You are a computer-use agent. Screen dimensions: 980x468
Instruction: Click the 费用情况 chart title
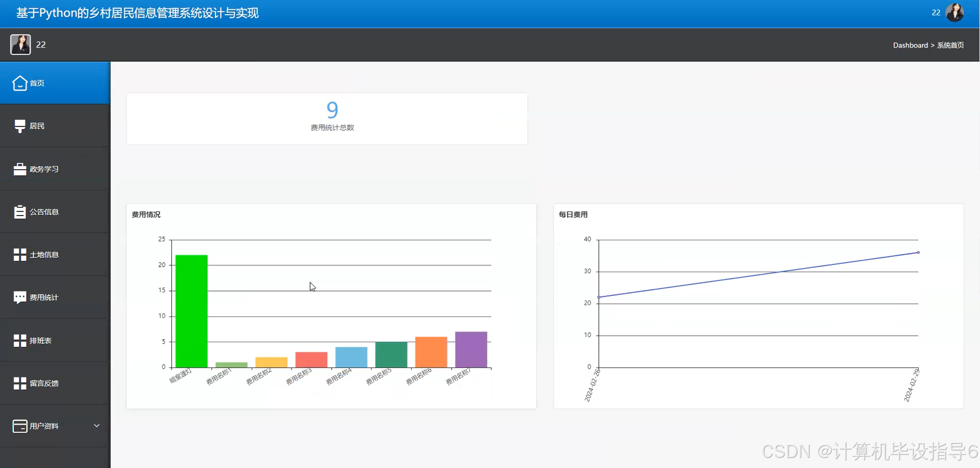pyautogui.click(x=146, y=215)
